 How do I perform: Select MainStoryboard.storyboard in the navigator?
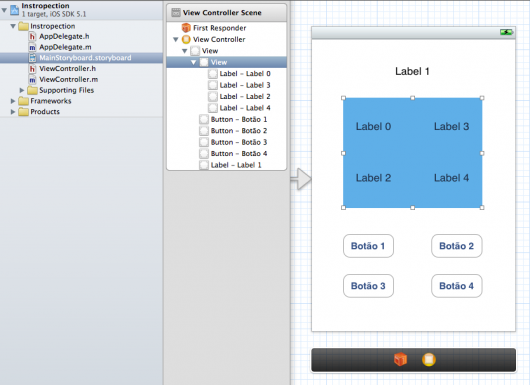click(81, 58)
